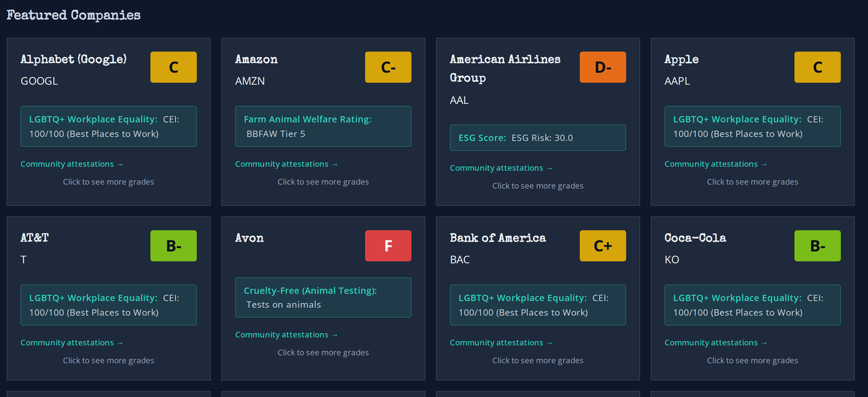Open American Airlines Group community attestations link

[x=501, y=168]
